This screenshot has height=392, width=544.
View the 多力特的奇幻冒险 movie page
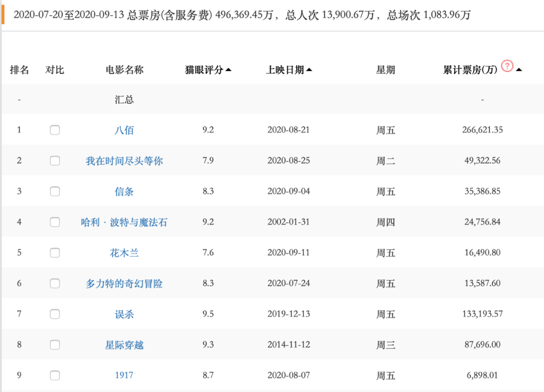(x=124, y=284)
